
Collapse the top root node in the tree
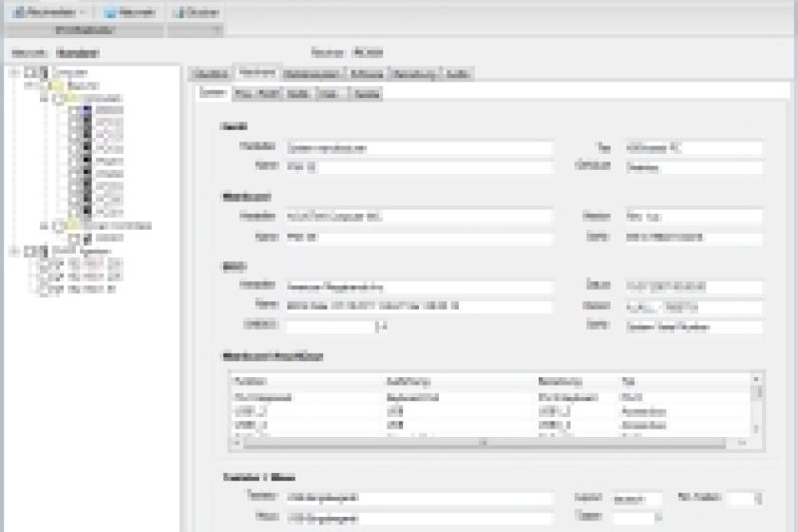coord(15,73)
